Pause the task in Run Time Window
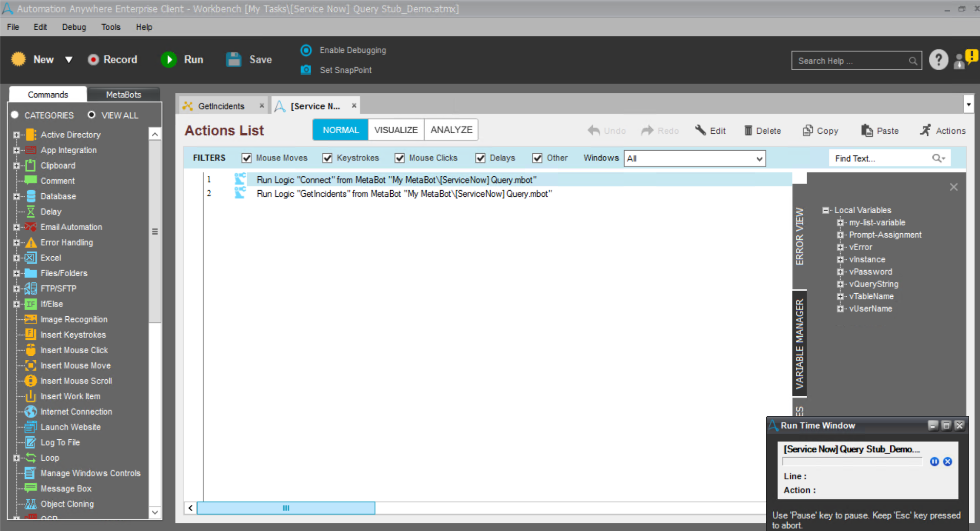Image resolution: width=980 pixels, height=531 pixels. click(x=934, y=461)
